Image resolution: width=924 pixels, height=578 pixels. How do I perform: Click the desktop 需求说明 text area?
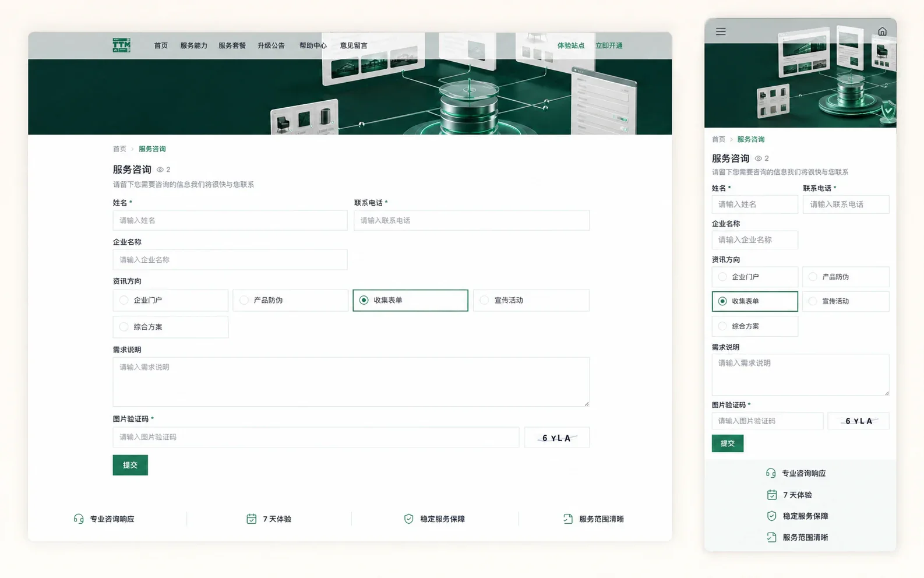coord(351,382)
